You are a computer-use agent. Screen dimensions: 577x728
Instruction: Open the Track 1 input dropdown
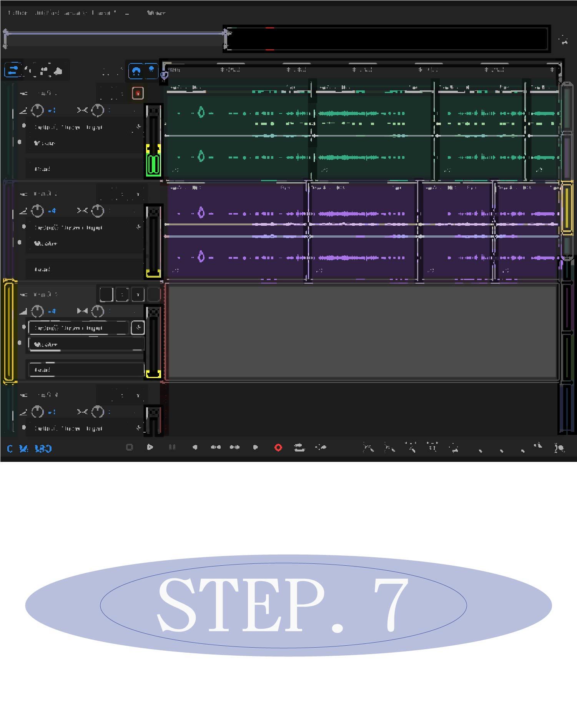coord(79,127)
